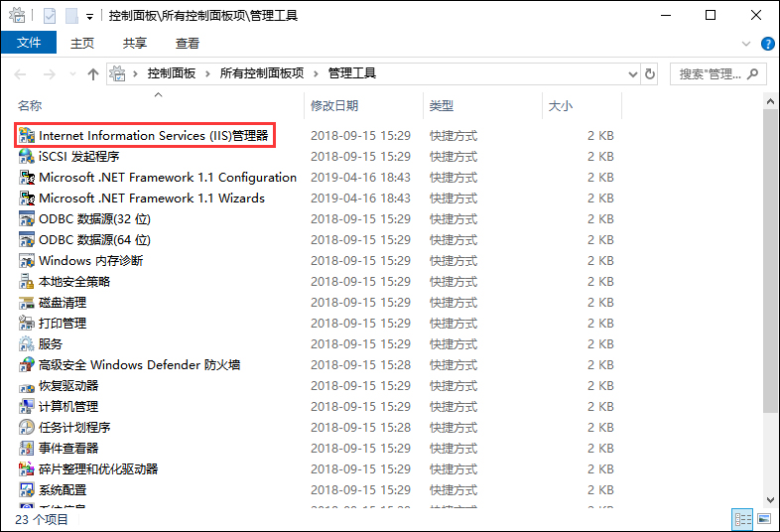Click the 所有控制面板项 breadcrumb
780x532 pixels.
(x=262, y=73)
